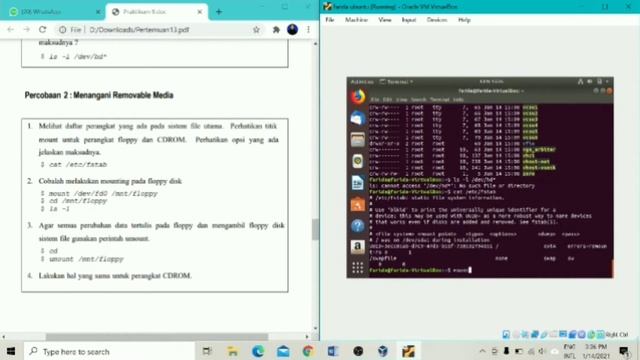Click the VirtualBox hard disk activity indicator
This screenshot has width=640, height=360.
click(x=506, y=335)
